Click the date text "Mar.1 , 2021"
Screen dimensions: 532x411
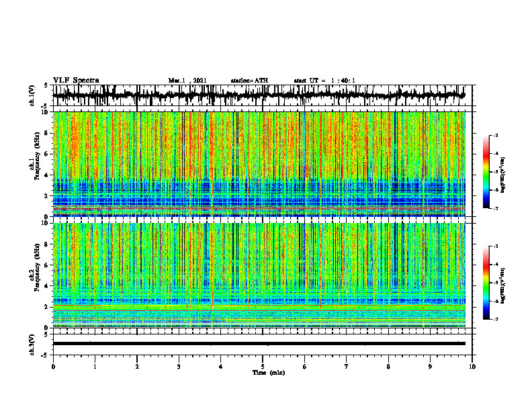click(x=187, y=81)
